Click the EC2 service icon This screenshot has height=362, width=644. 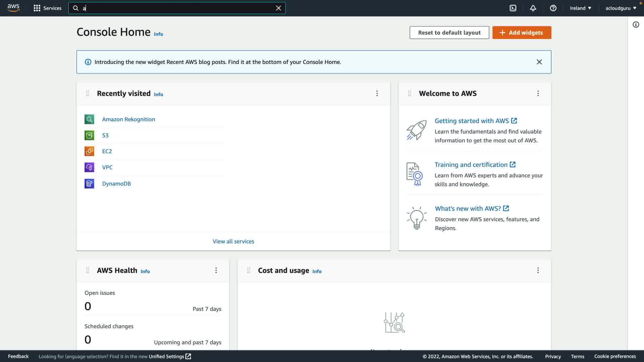pyautogui.click(x=89, y=151)
